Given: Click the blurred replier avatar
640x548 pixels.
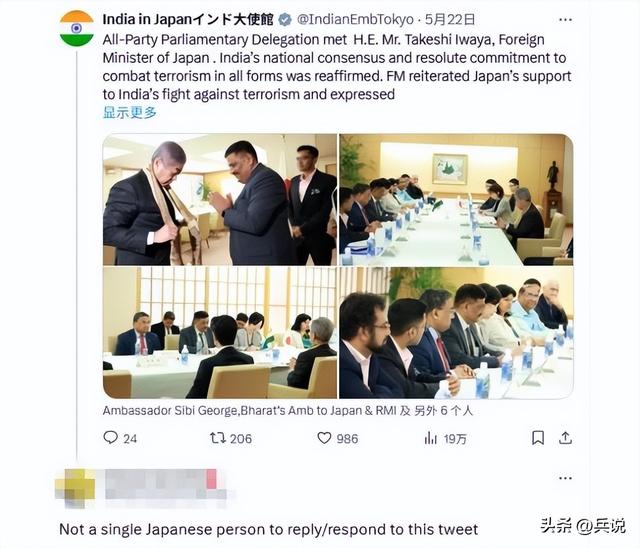Looking at the screenshot, I should (x=76, y=488).
